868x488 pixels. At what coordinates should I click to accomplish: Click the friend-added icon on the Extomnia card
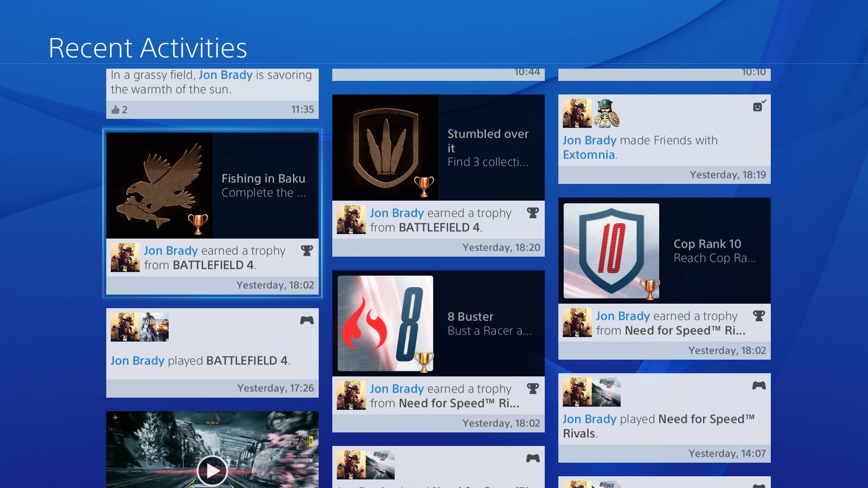pos(759,106)
